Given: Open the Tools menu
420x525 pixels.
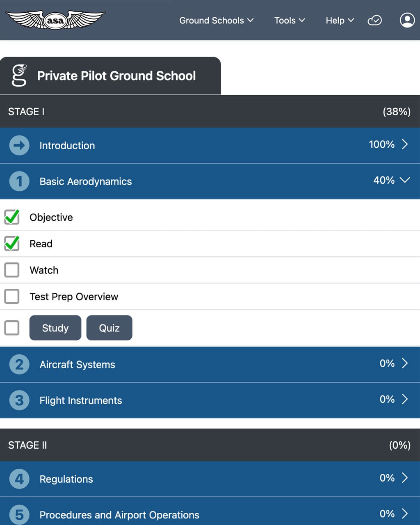Looking at the screenshot, I should click(290, 20).
